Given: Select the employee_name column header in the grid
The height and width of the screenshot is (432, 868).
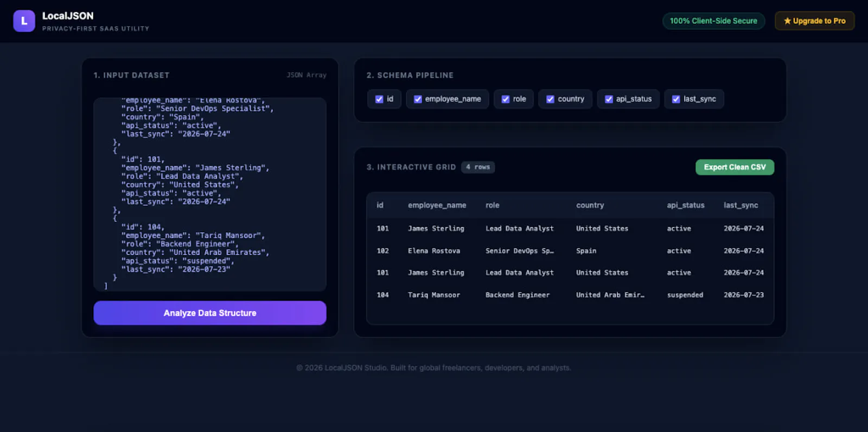Looking at the screenshot, I should tap(437, 205).
